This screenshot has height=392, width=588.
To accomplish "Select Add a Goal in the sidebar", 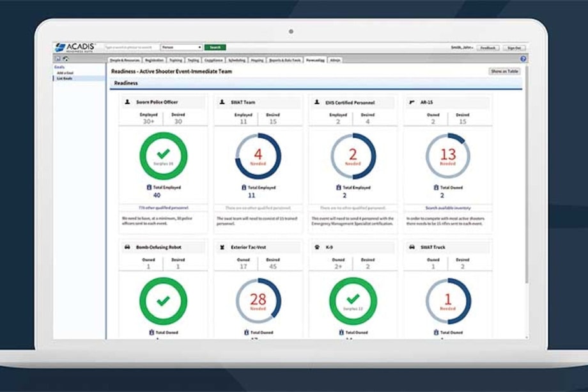I will (65, 73).
